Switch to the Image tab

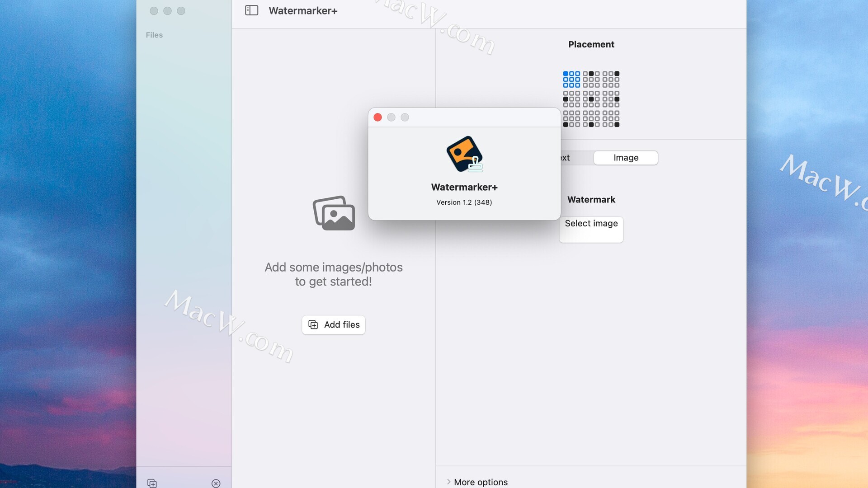[x=626, y=158]
